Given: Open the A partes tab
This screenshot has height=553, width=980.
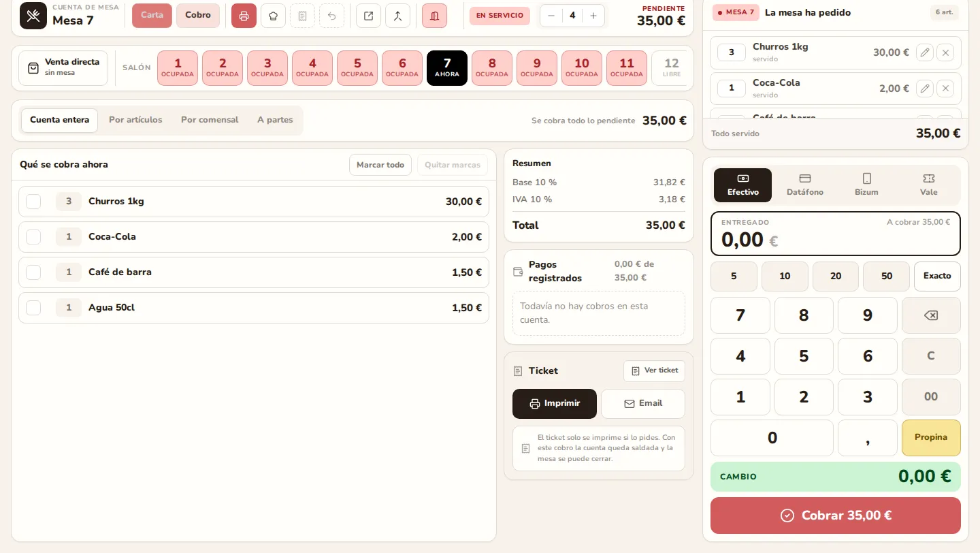Looking at the screenshot, I should [x=275, y=120].
